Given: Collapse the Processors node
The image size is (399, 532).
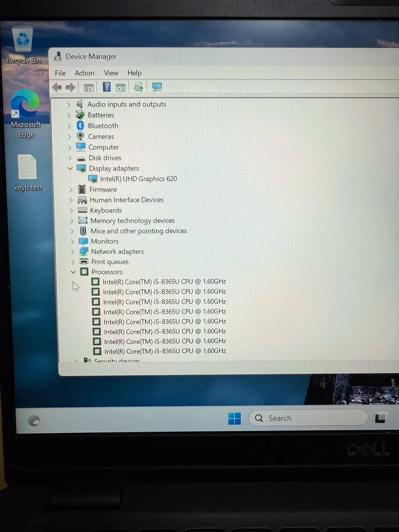Looking at the screenshot, I should point(73,272).
